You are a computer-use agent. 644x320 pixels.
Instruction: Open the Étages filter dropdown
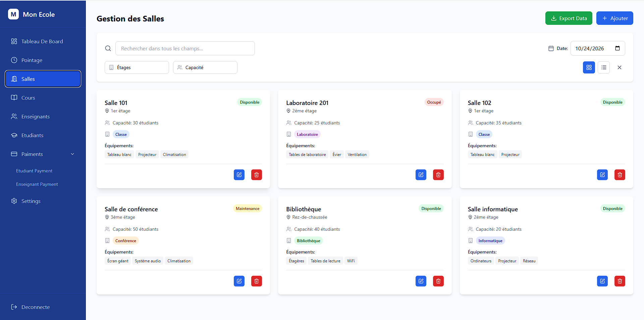[x=137, y=67]
